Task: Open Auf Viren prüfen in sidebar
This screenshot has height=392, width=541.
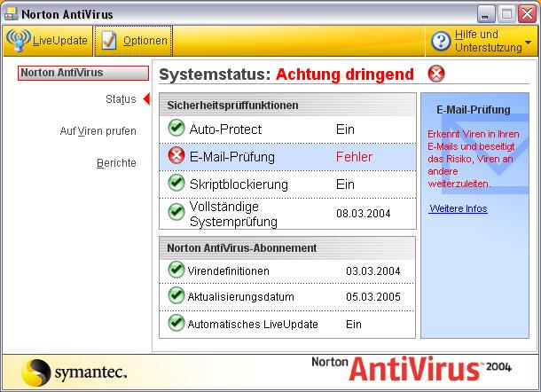Action: coord(98,131)
